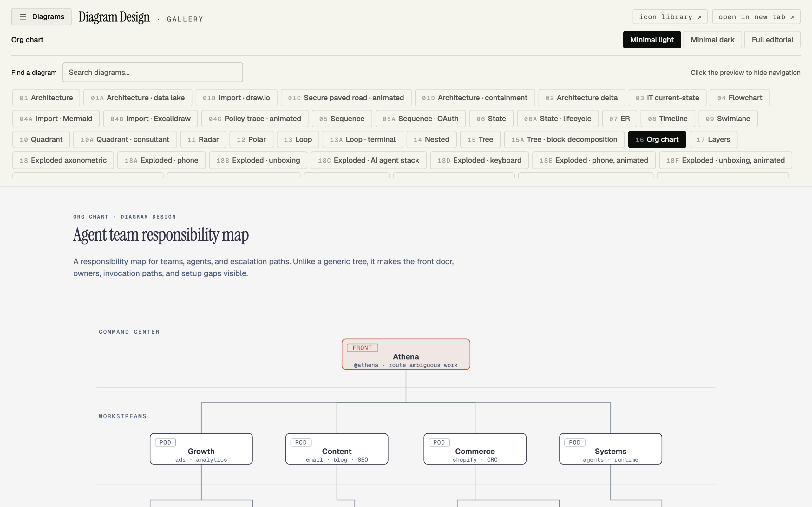
Task: Select the Full editorial theme
Action: pyautogui.click(x=772, y=40)
